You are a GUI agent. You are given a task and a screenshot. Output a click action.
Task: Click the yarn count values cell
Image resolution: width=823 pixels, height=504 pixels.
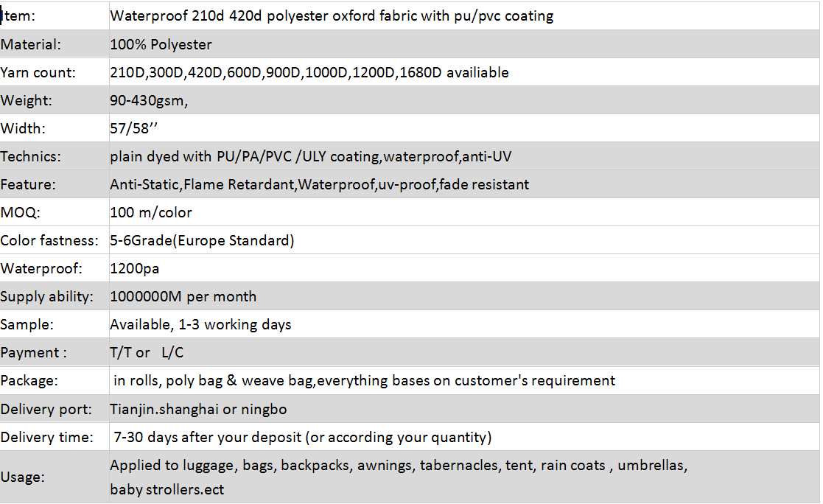click(x=309, y=72)
